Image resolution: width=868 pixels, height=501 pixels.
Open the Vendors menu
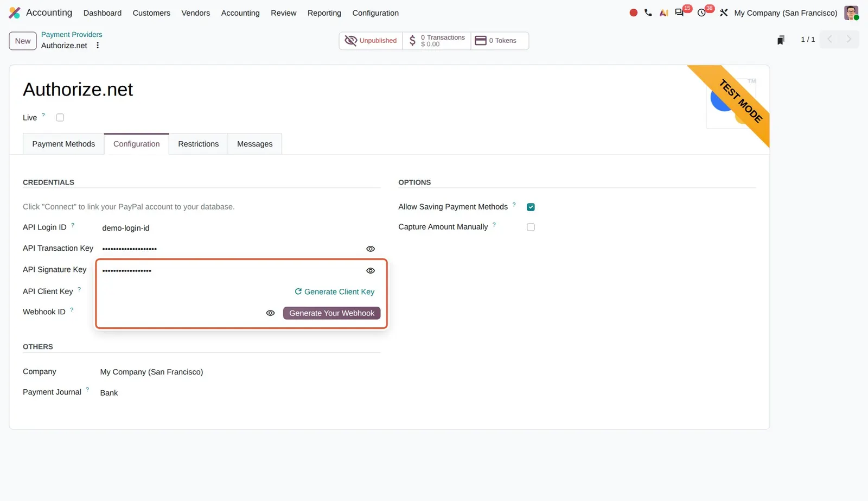tap(196, 13)
